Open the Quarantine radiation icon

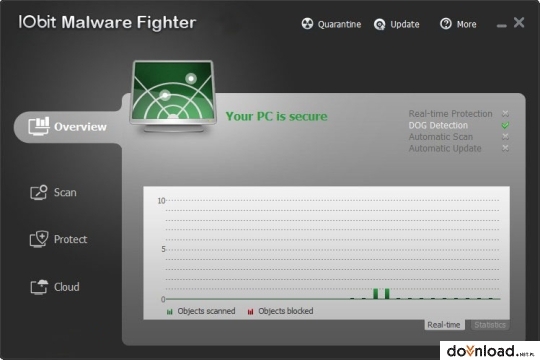tap(307, 24)
